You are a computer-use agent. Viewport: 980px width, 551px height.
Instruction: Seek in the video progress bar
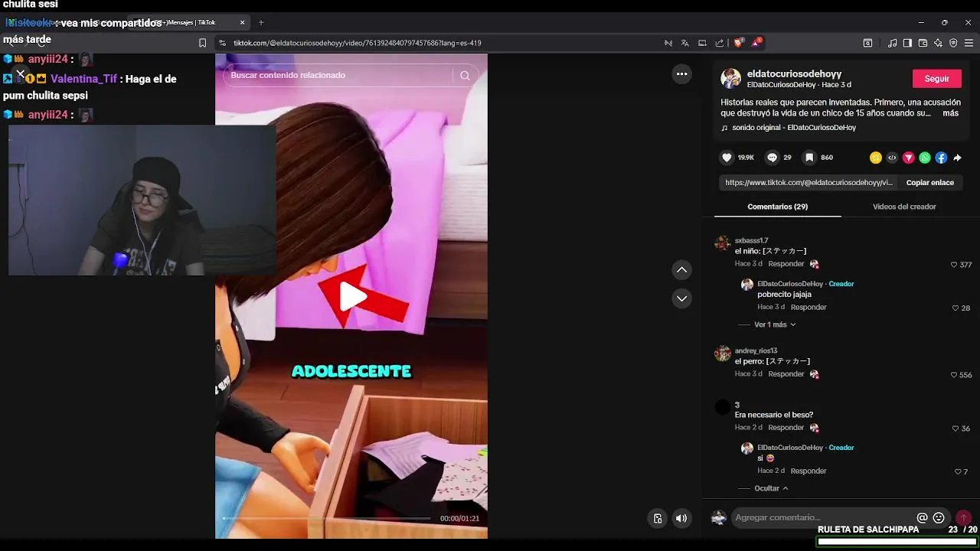pos(326,518)
